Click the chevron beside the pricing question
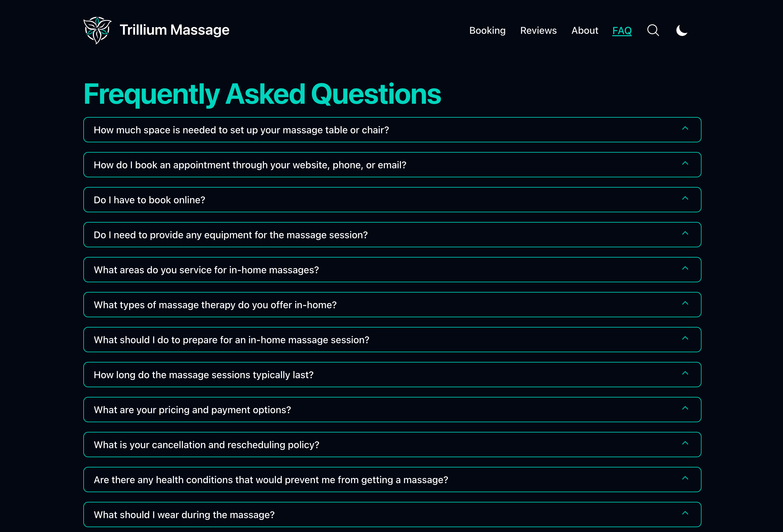783x532 pixels. [685, 409]
